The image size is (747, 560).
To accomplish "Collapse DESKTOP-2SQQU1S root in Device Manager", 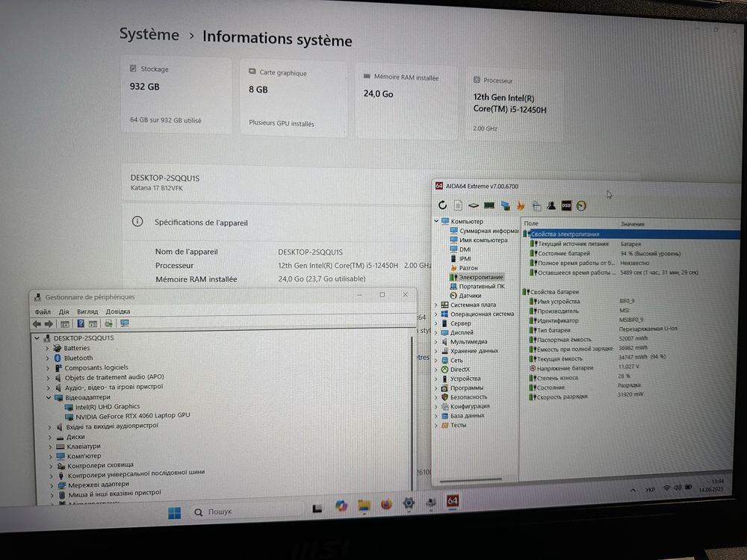I will pyautogui.click(x=37, y=338).
